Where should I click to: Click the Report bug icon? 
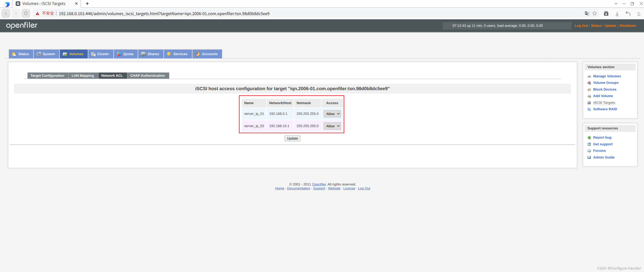point(589,138)
